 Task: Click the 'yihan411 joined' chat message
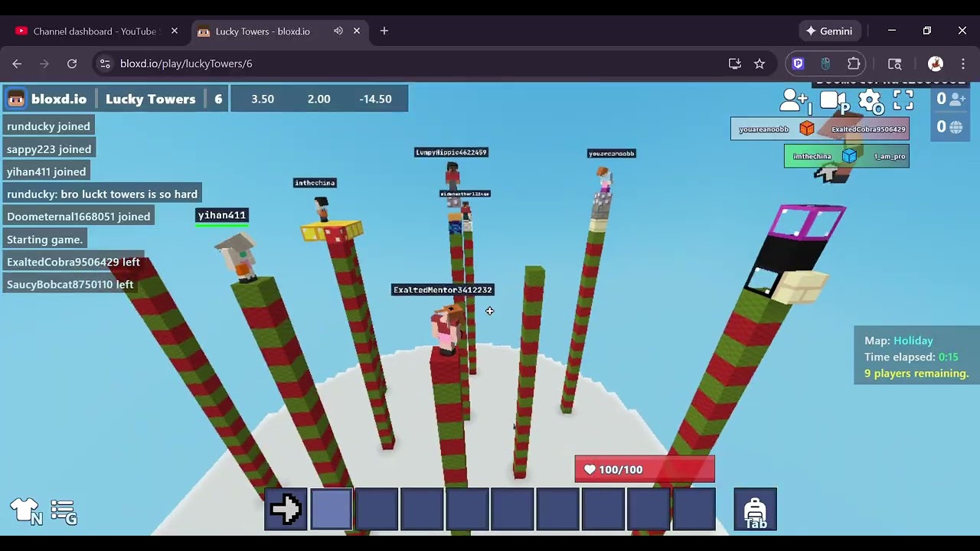pyautogui.click(x=47, y=171)
